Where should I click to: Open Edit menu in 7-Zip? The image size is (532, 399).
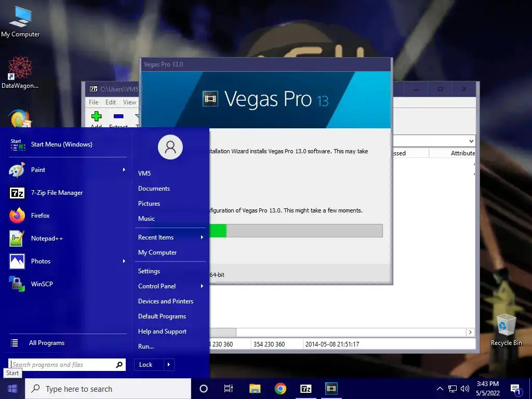click(x=111, y=102)
